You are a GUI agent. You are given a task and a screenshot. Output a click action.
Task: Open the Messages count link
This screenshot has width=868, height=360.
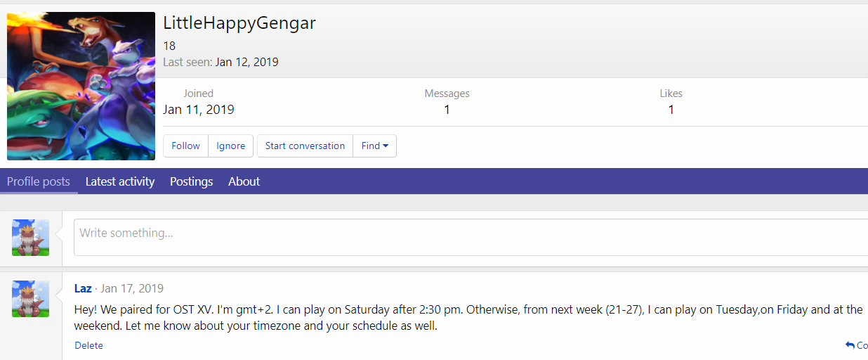[x=447, y=110]
